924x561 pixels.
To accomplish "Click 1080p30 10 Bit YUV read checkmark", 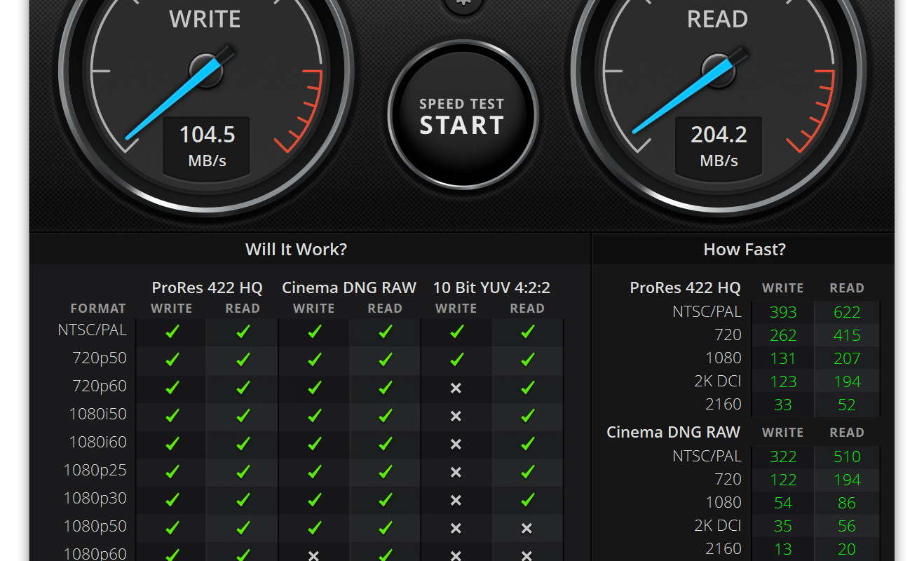I will tap(527, 500).
